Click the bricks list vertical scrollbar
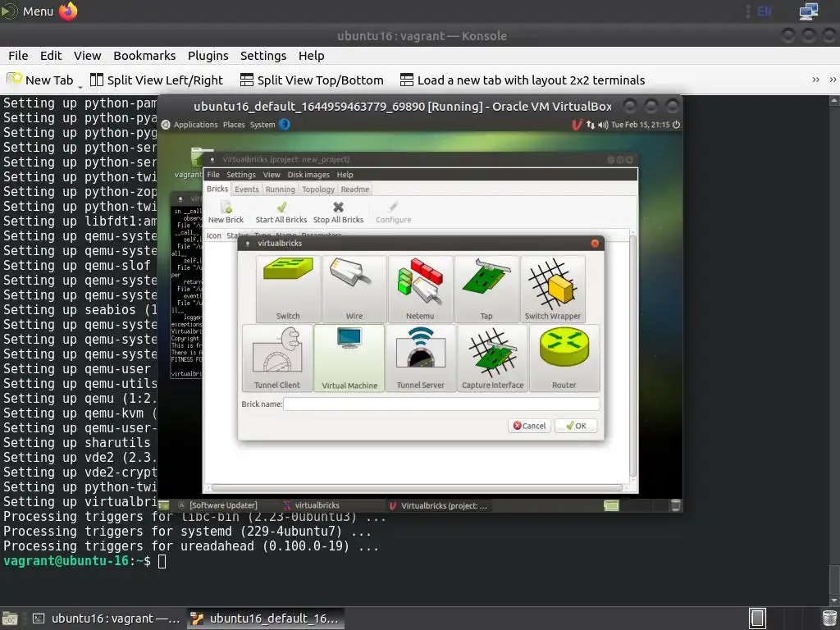The height and width of the screenshot is (630, 840). [x=632, y=356]
